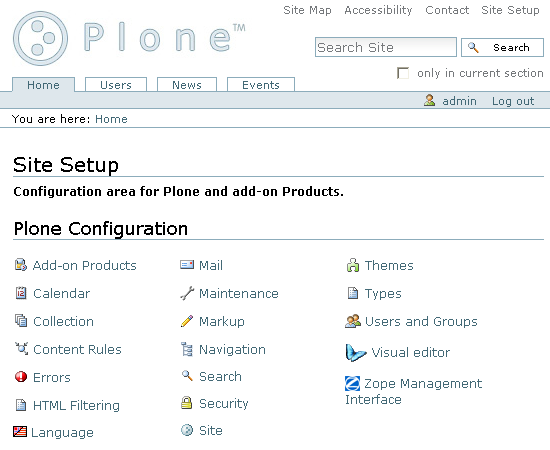Open the Security settings link

224,404
